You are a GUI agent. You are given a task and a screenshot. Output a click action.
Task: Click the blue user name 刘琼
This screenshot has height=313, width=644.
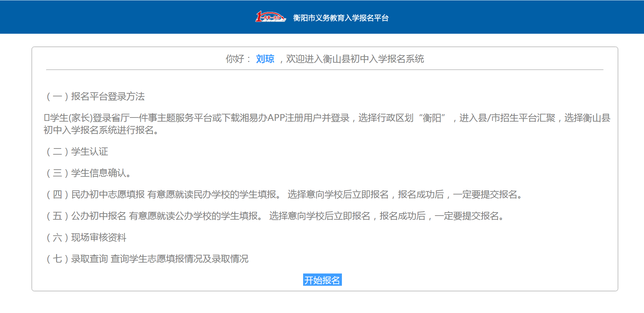(x=265, y=59)
